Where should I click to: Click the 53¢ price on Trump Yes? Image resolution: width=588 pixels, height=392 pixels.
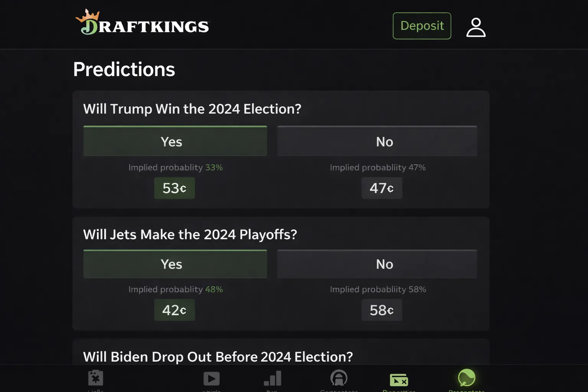[174, 188]
